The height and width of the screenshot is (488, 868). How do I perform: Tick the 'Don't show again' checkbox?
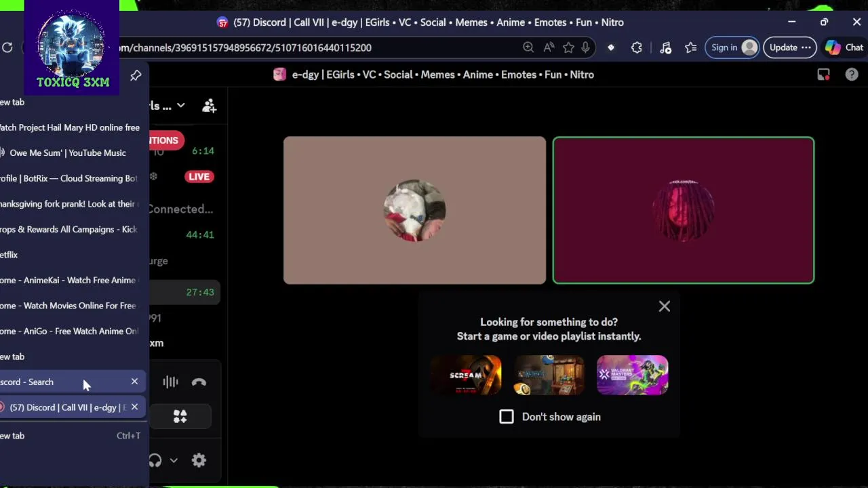507,417
